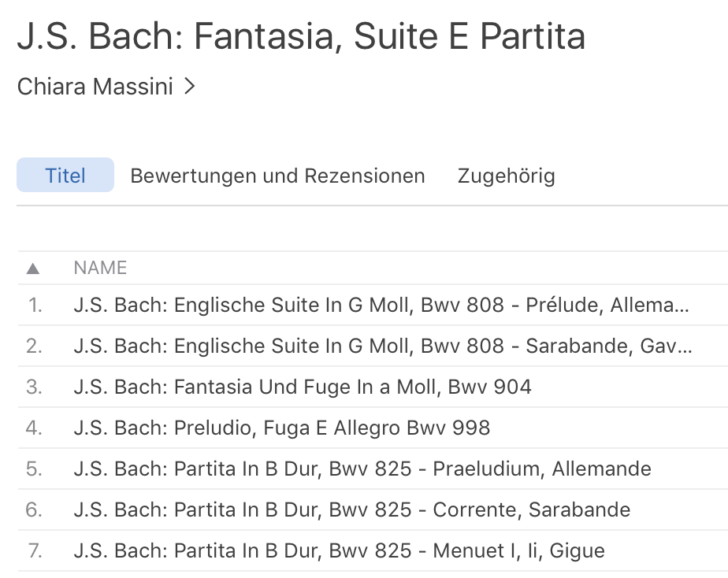728x578 pixels.
Task: Click track Fantasia Und Fuge In a Moll
Action: point(302,387)
